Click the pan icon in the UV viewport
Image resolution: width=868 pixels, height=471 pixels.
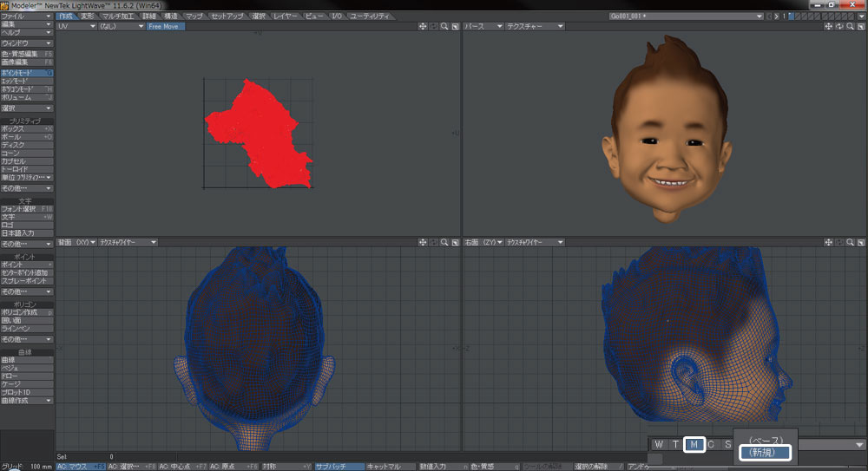click(422, 27)
